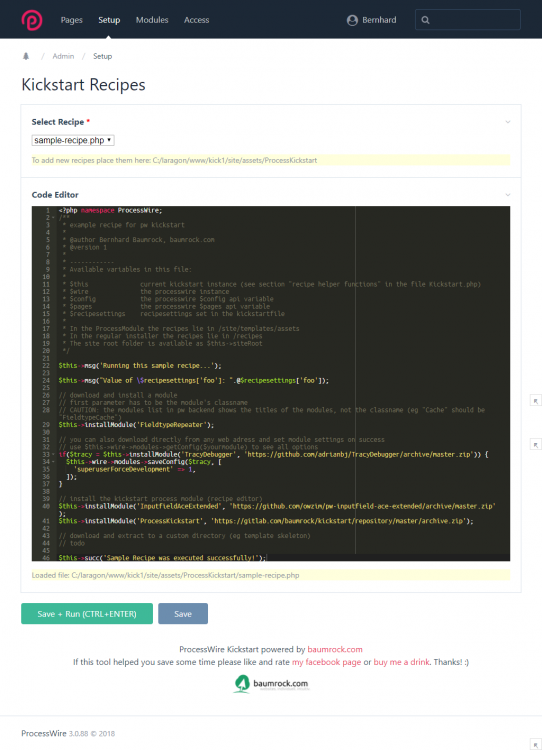Viewport: 542px width, 750px height.
Task: Click the 'superuserForceDevelopment' code line
Action: pos(134,469)
